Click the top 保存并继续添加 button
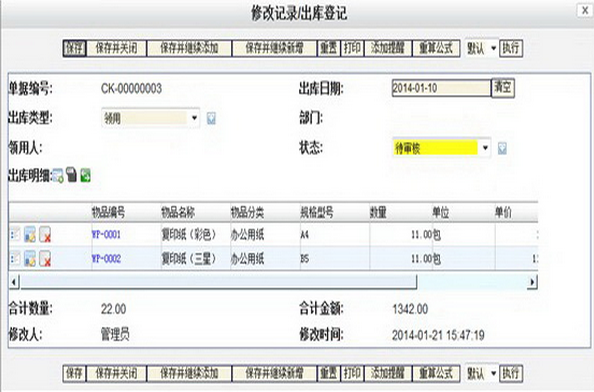 [189, 48]
